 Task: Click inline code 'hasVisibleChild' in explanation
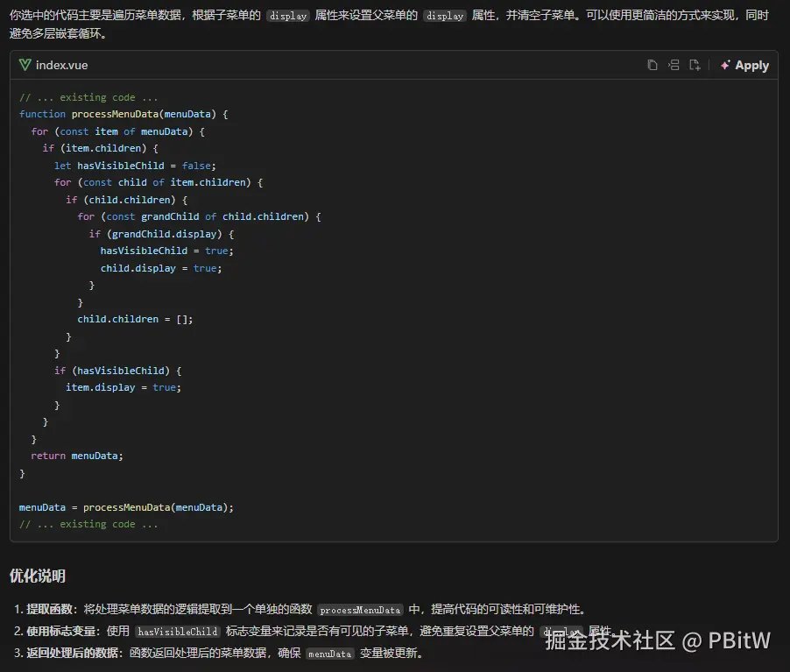point(177,632)
